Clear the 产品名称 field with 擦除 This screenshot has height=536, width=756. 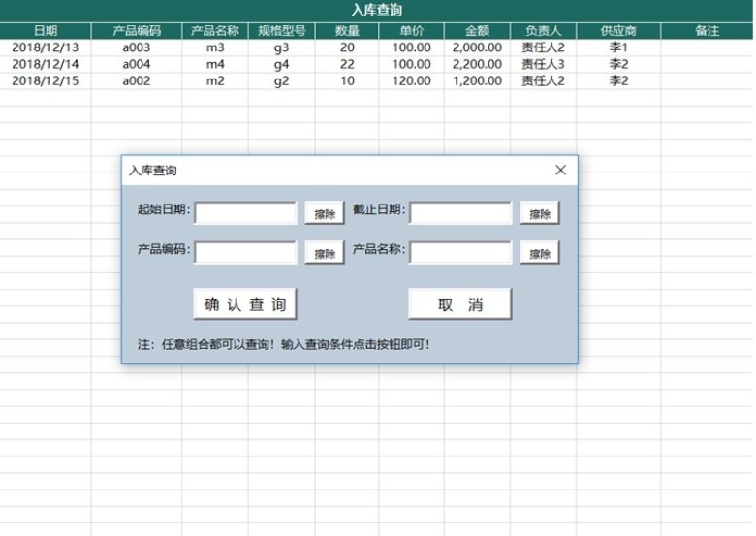click(x=540, y=253)
